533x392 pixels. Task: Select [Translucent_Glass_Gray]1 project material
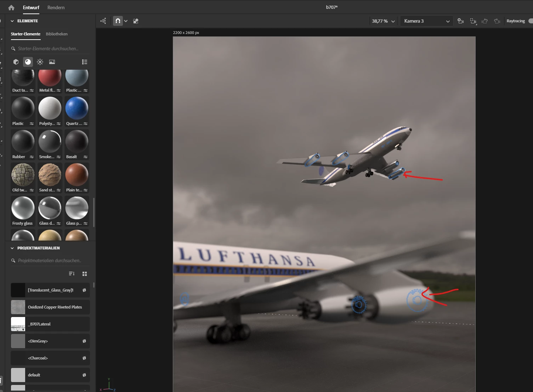tap(50, 290)
